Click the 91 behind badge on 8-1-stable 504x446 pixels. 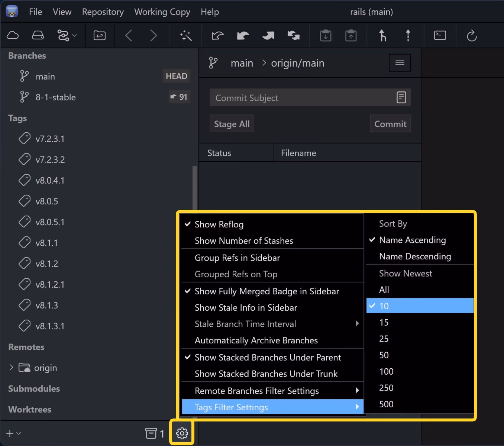tap(179, 97)
